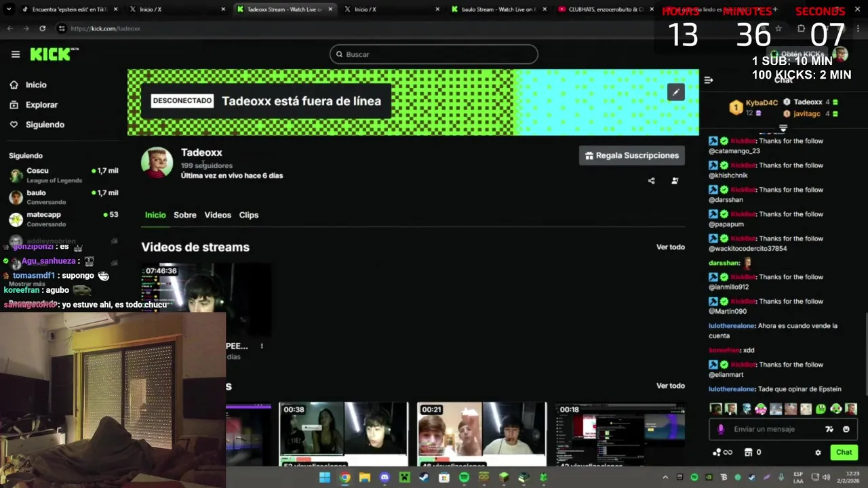
Task: Focus the Buscar search field
Action: pos(434,54)
